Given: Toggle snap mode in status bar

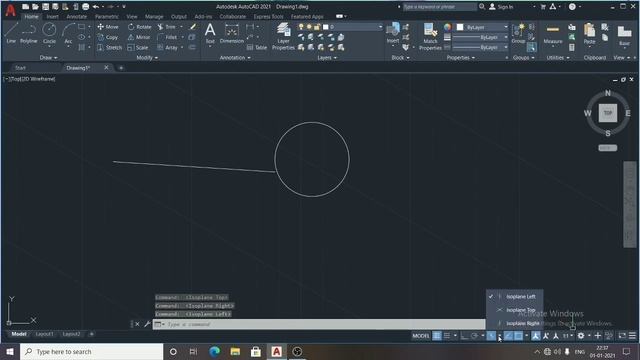Looking at the screenshot, I should pos(447,336).
